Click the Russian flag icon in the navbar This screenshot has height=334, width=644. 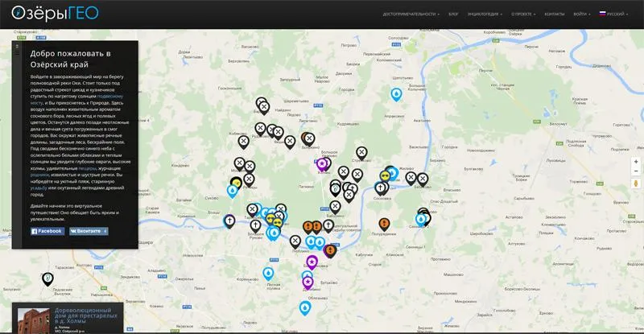[x=602, y=14]
